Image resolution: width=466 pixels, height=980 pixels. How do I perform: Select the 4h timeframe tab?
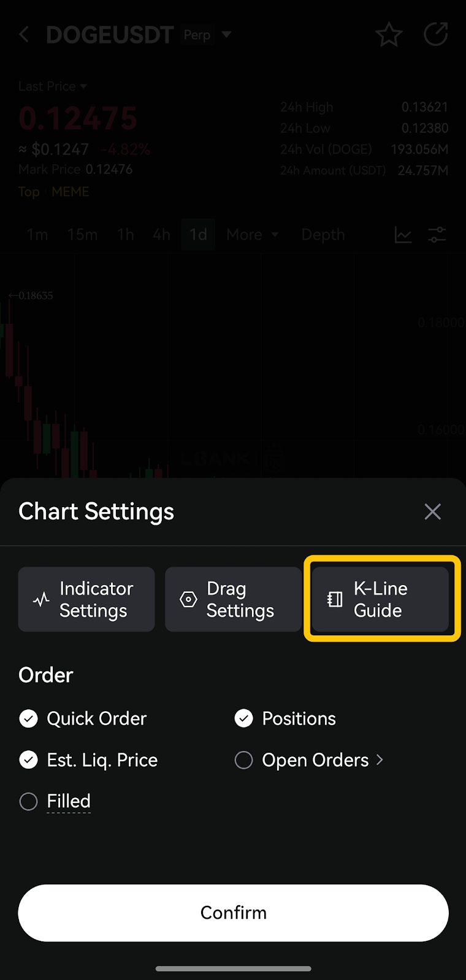(161, 235)
